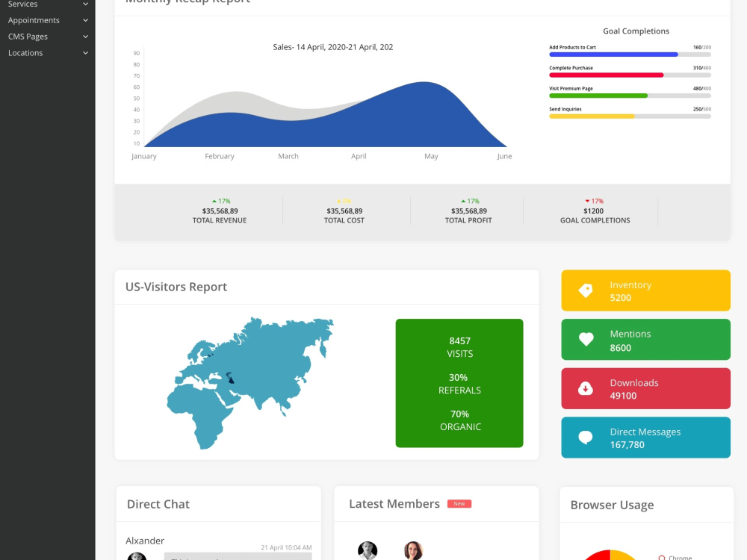Click the 21 April 10:04 AM timestamp
Screen dimensions: 747x560
click(x=286, y=547)
